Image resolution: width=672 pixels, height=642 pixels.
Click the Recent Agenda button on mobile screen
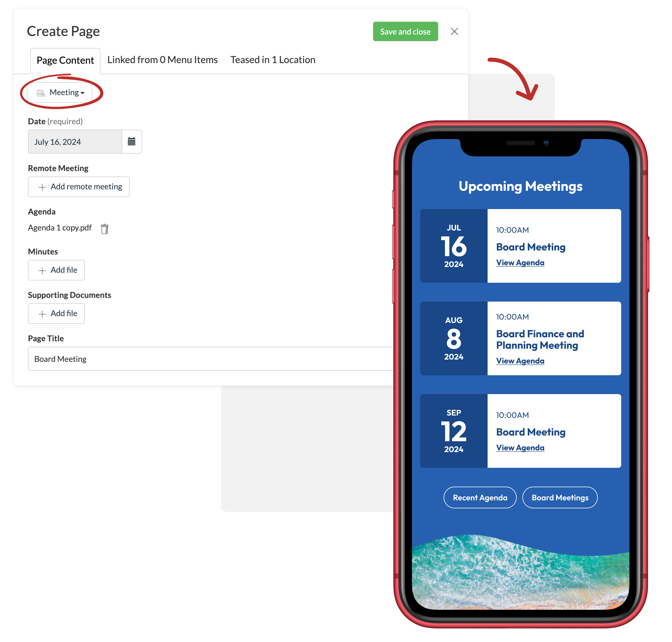click(x=480, y=497)
